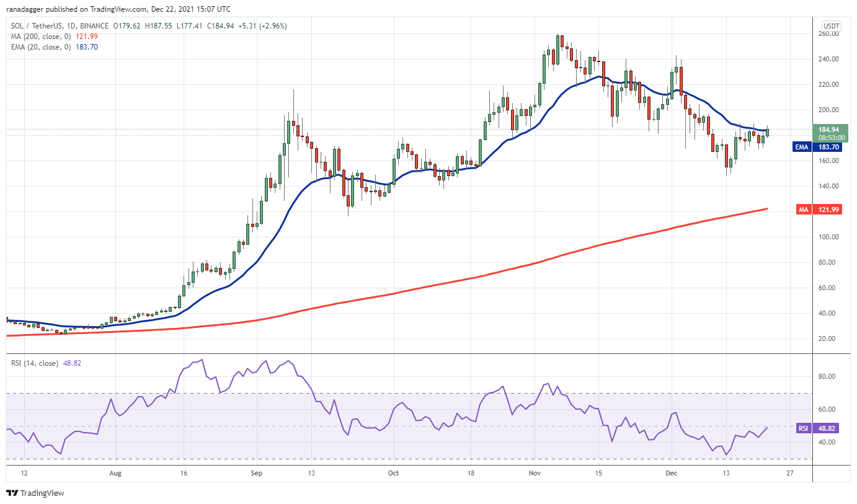Select the USDT currency box above price axis

830,26
